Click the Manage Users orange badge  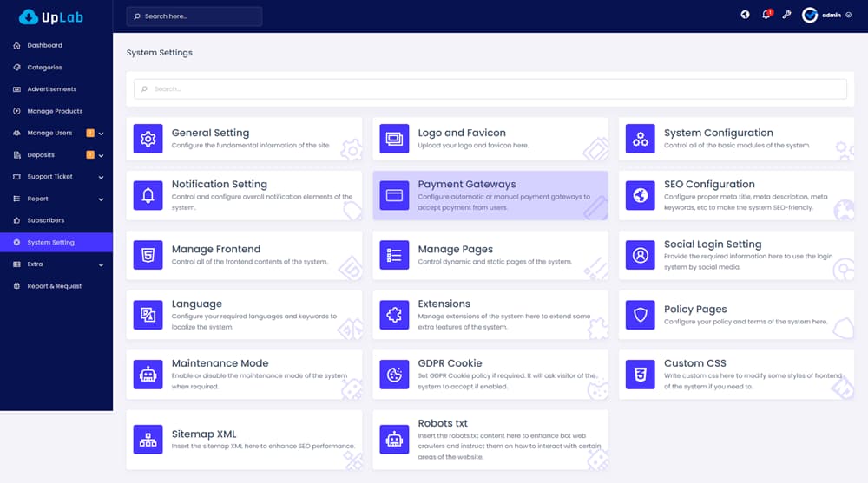(90, 133)
